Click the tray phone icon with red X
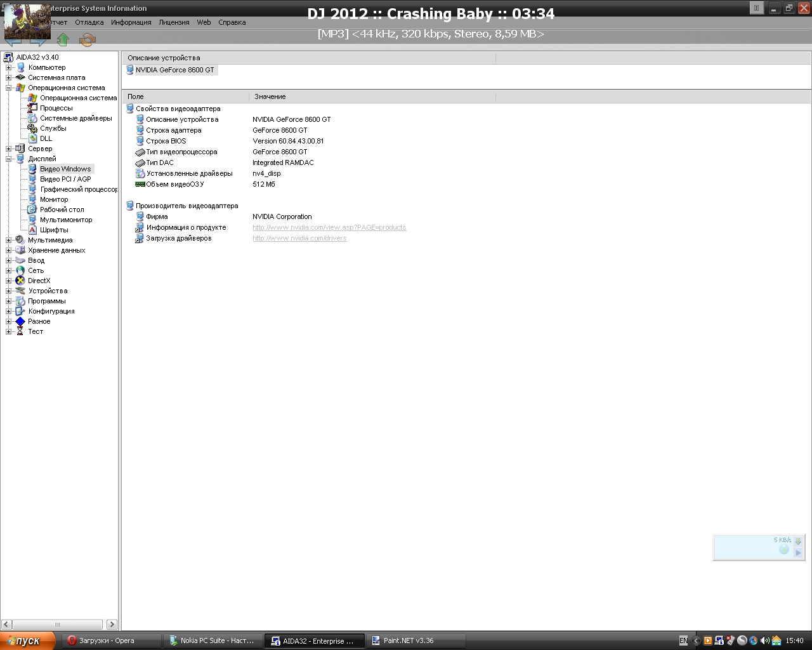Viewport: 812px width, 650px height. pos(730,640)
